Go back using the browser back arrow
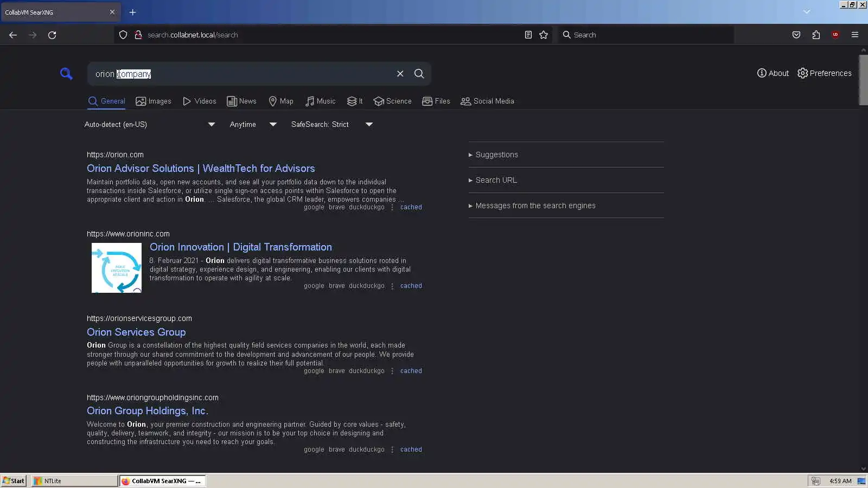This screenshot has height=488, width=868. coord(13,35)
